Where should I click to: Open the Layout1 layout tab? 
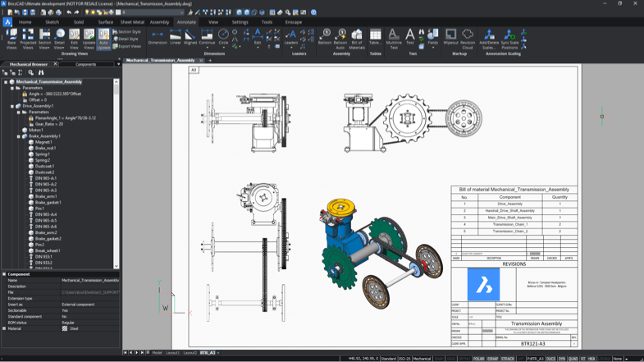[172, 353]
